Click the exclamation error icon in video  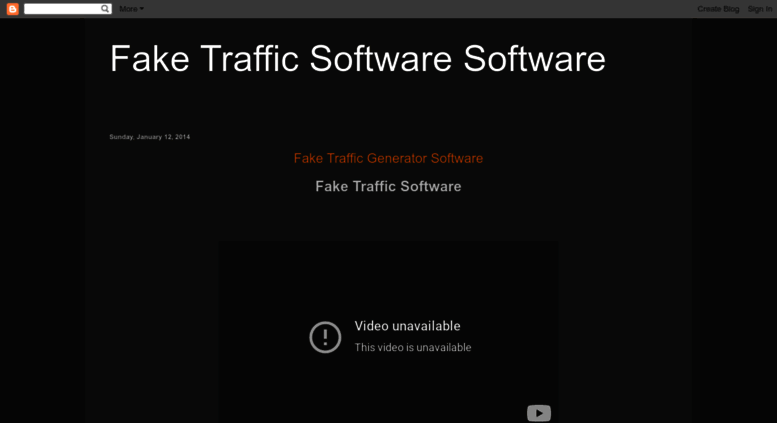pyautogui.click(x=325, y=337)
